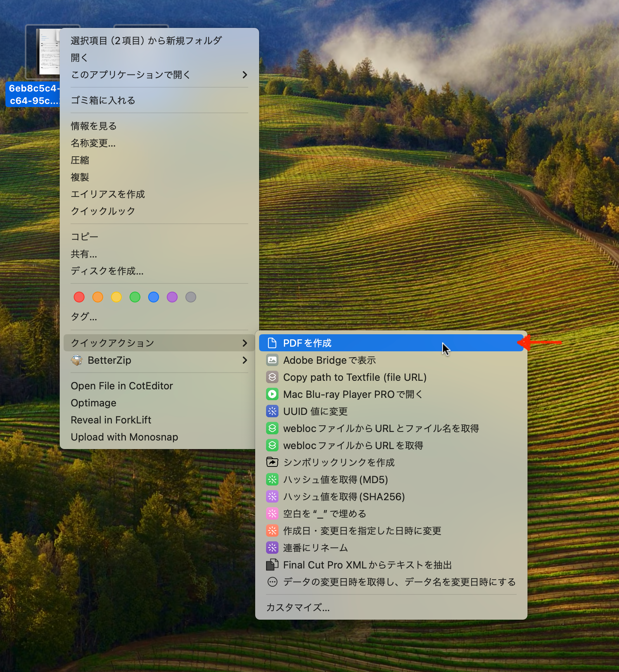Apply the green color tag

[x=135, y=297]
